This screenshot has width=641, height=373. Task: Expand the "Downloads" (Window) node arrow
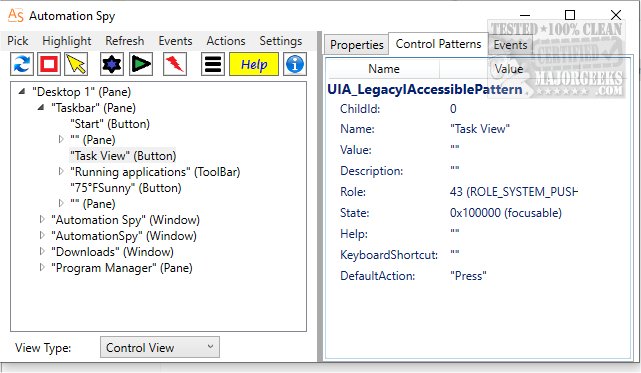[42, 251]
